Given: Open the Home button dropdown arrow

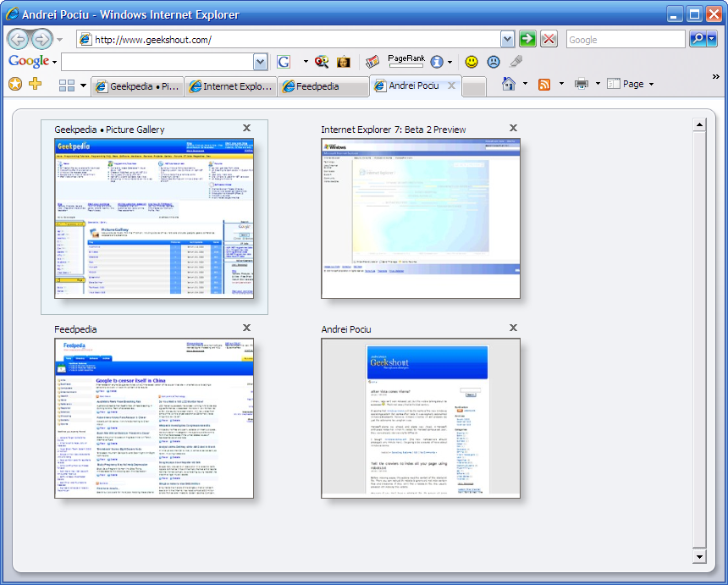Looking at the screenshot, I should click(525, 84).
